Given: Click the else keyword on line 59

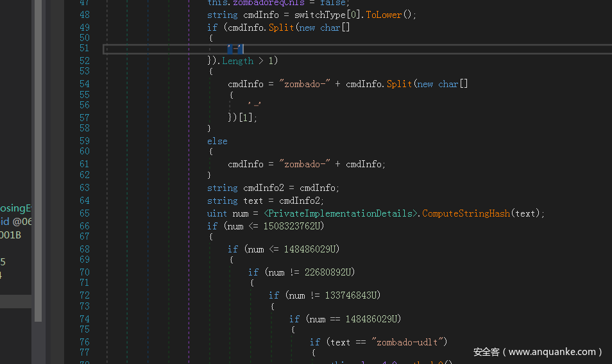Looking at the screenshot, I should coord(217,141).
